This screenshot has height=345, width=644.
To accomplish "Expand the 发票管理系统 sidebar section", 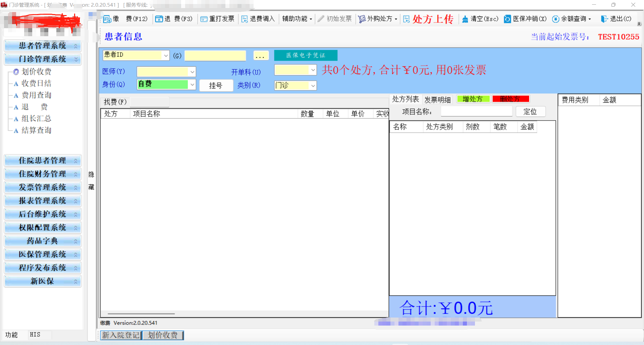I will coord(43,188).
